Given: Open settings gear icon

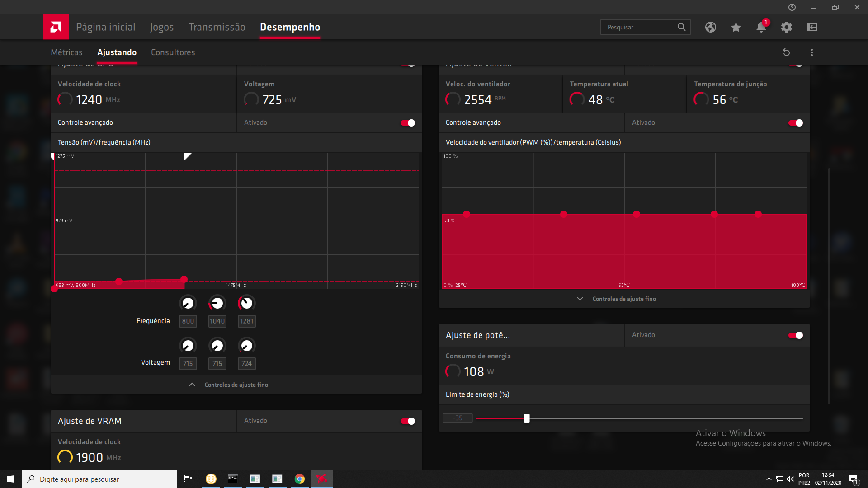Looking at the screenshot, I should pyautogui.click(x=787, y=27).
